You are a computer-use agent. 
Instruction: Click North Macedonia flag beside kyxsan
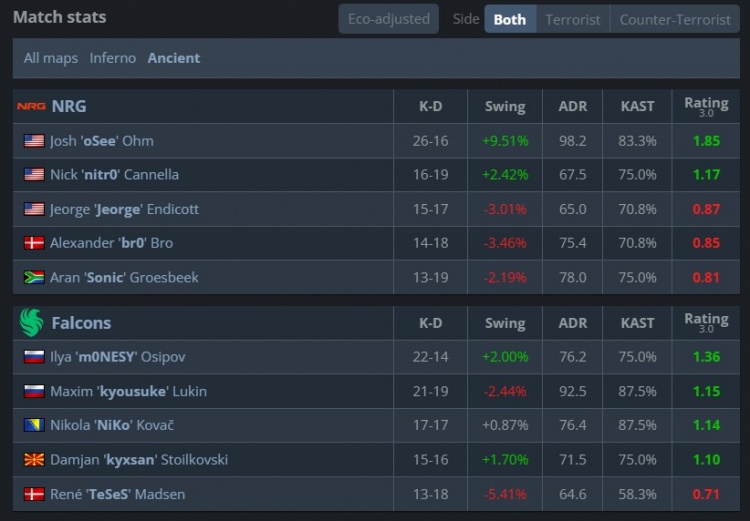34,459
